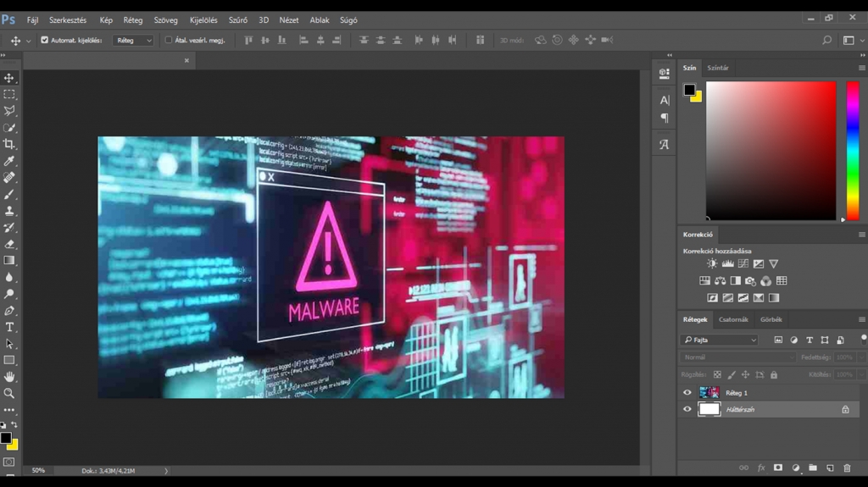Switch to the Színtár tab

(x=717, y=68)
